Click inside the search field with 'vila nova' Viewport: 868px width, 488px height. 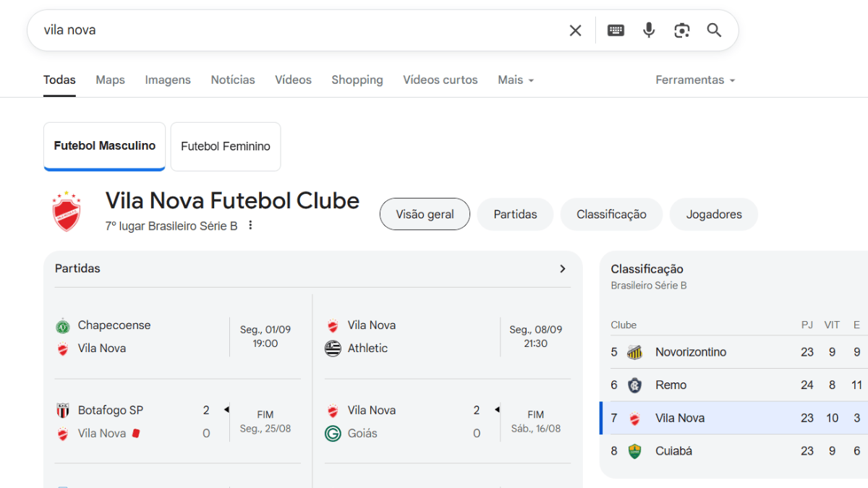[x=289, y=30]
